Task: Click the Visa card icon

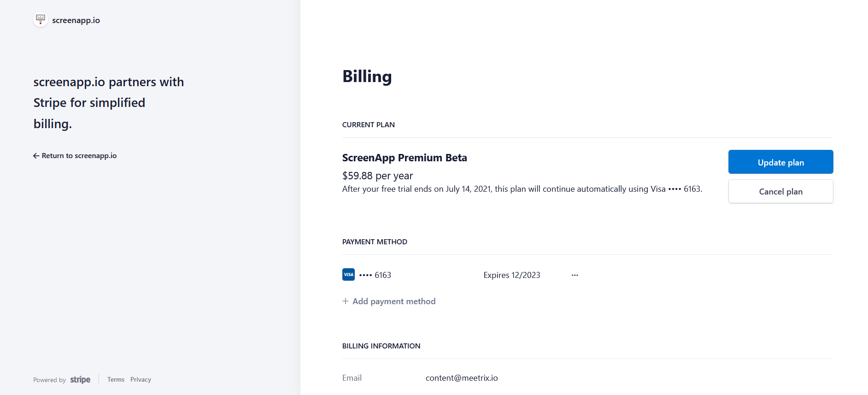Action: 348,275
